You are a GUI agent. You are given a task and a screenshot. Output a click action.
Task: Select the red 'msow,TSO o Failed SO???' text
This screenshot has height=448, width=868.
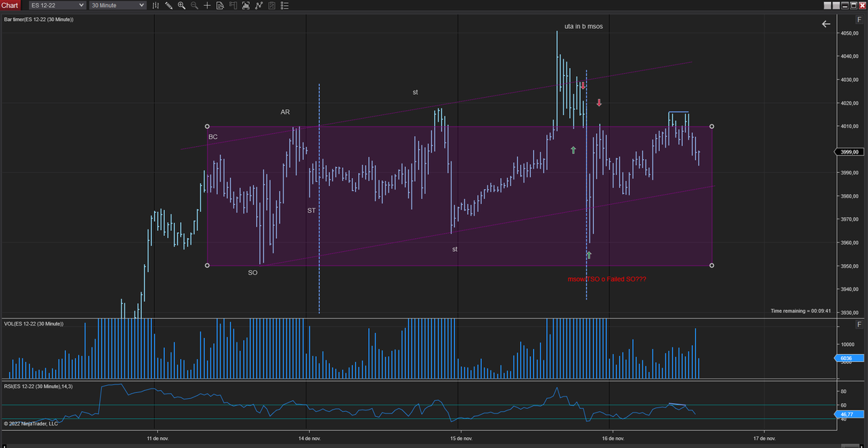point(607,279)
